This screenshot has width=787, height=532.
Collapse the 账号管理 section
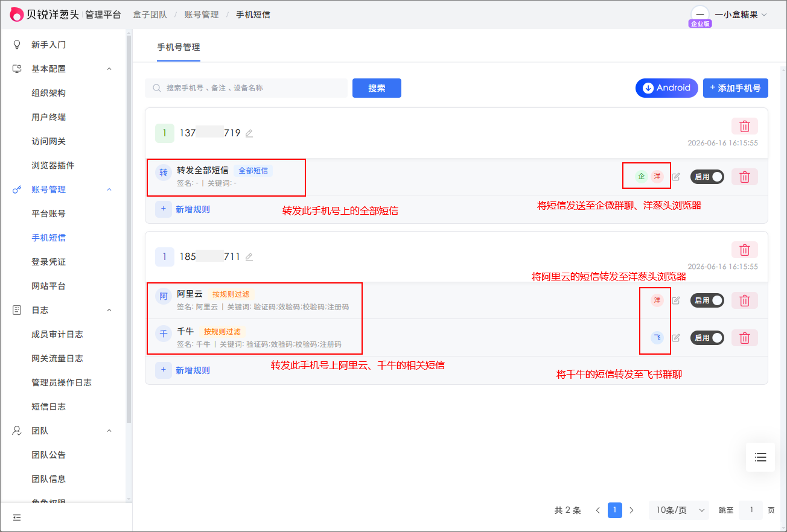109,189
